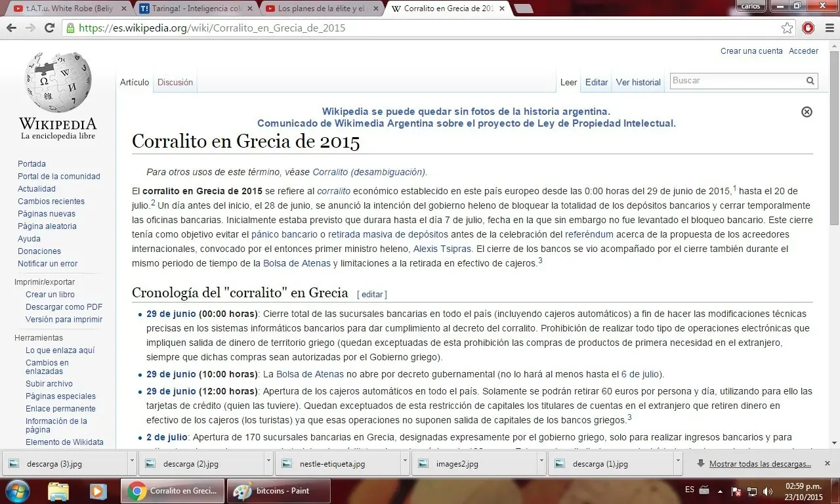Click the referéndum link

[589, 234]
